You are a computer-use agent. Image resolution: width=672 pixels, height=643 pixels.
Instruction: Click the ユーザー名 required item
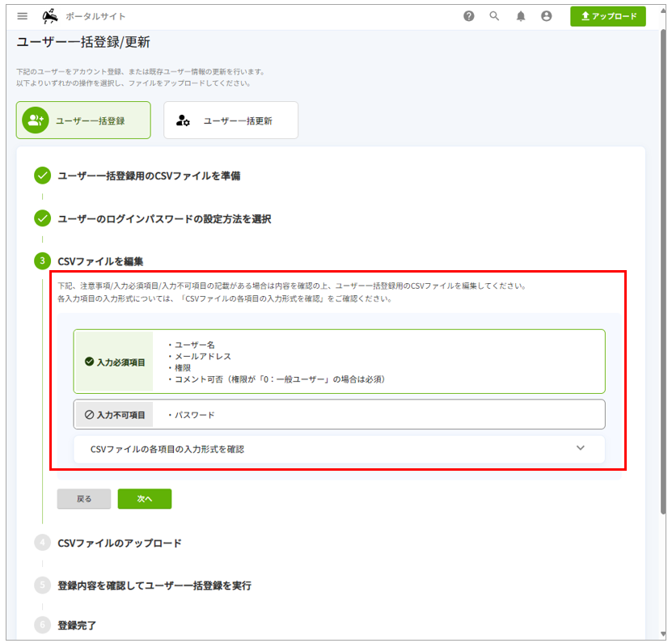point(194,345)
